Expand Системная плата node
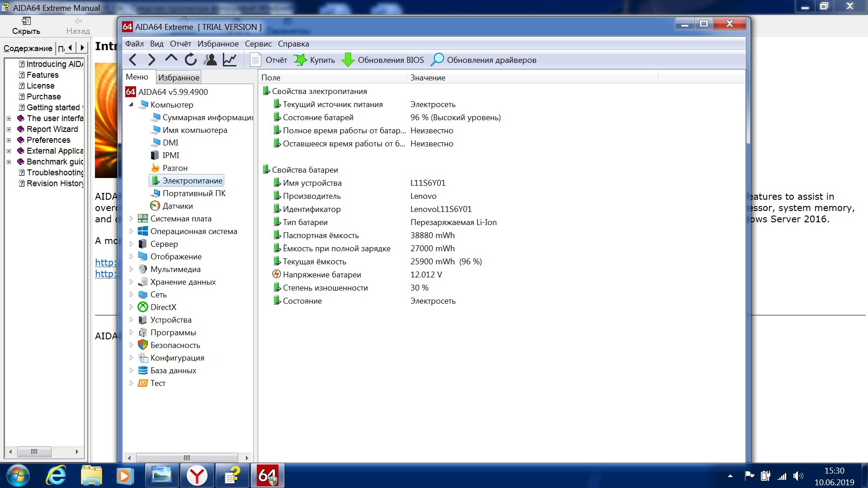This screenshot has width=868, height=488. [131, 218]
